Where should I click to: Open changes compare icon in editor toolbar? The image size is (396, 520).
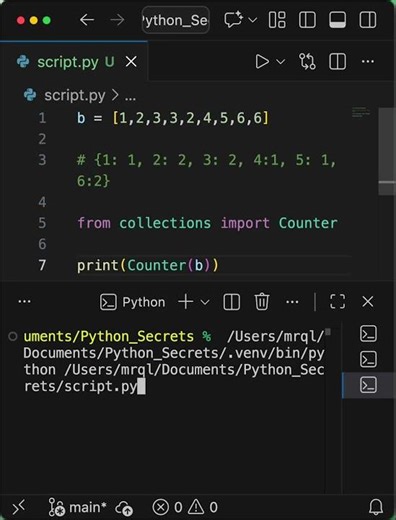(307, 62)
